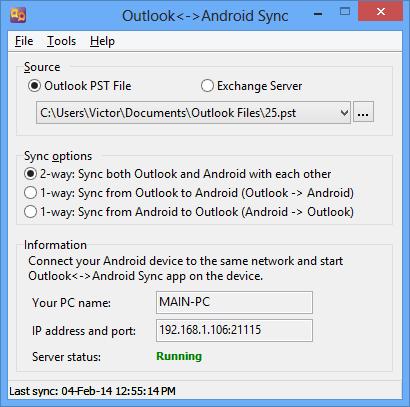
Task: Maximize the Outlook-Android Sync window
Action: tap(345, 12)
